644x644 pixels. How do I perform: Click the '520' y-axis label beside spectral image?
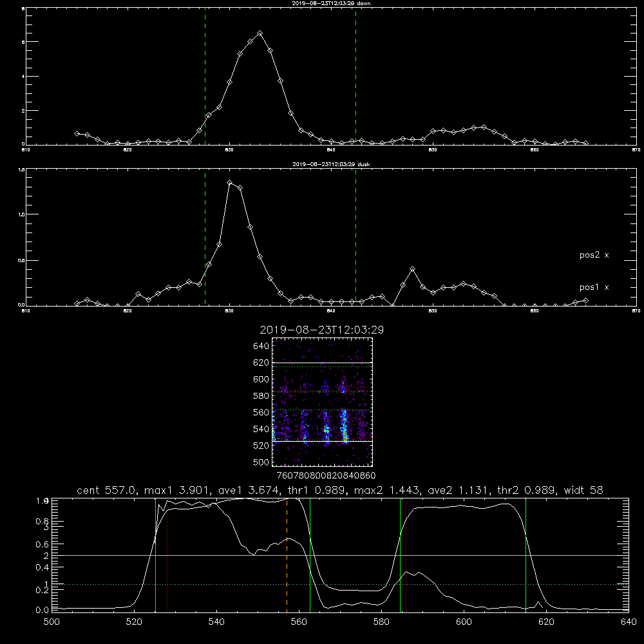coord(261,446)
